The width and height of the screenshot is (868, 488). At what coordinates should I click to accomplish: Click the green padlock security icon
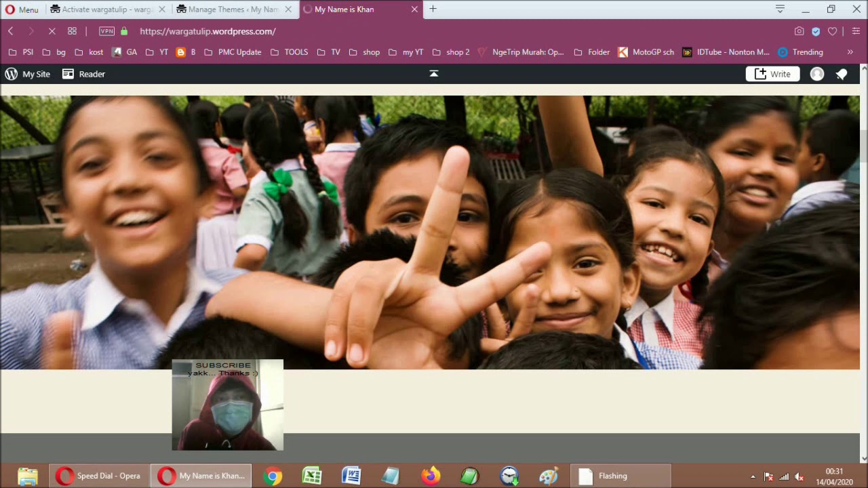tap(124, 31)
